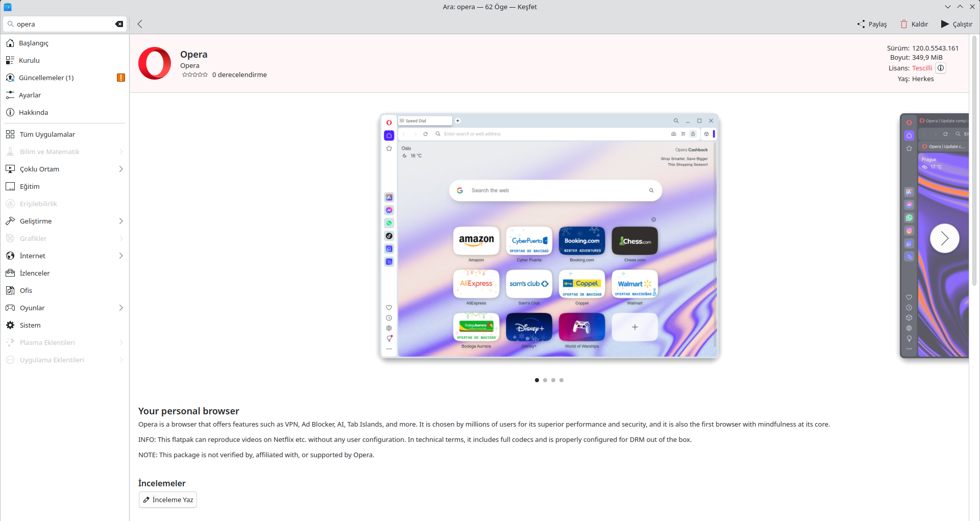Click the "Your personal browser" heading
Screen dimensions: 980x521
pos(189,411)
